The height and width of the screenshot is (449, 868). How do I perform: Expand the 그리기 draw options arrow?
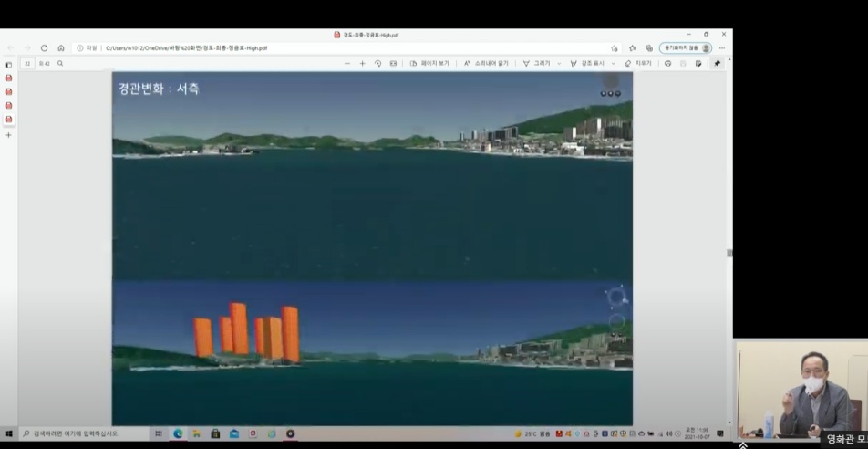coord(558,64)
